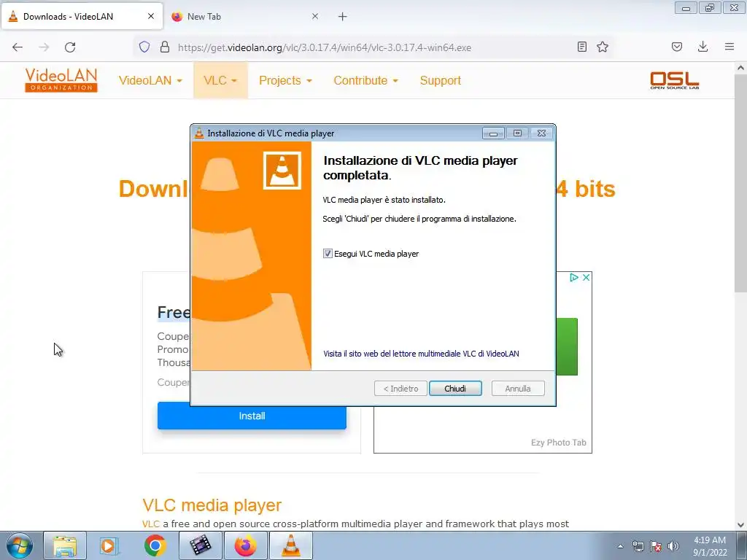Click the Chiudi button
Screen dimensions: 747x560
click(x=455, y=389)
